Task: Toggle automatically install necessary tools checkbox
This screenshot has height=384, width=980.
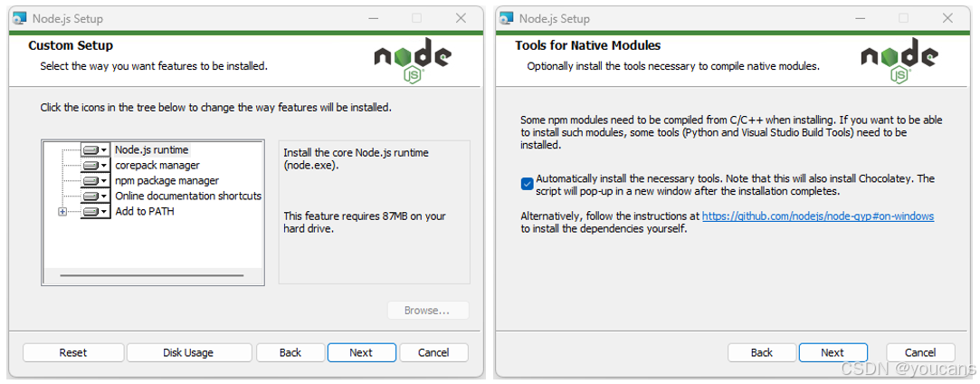Action: (527, 184)
